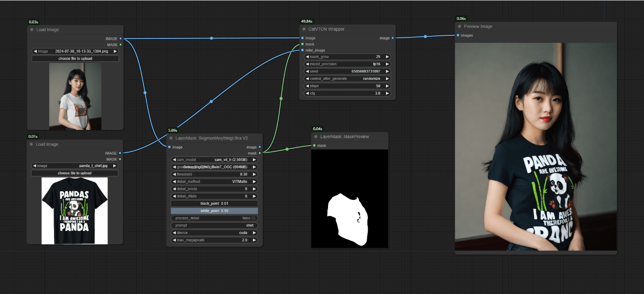The image size is (644, 294).
Task: Click the image output port on CatVTON Wrapper
Action: pyautogui.click(x=392, y=38)
